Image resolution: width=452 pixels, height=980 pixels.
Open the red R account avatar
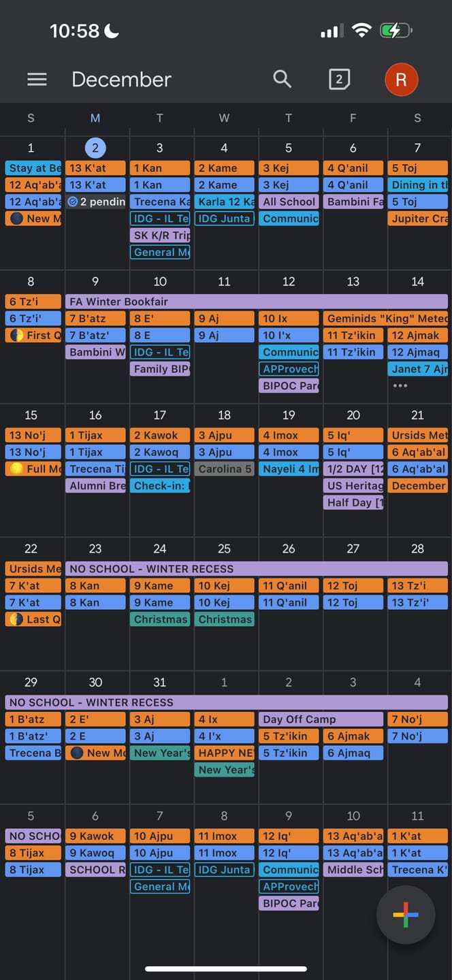tap(401, 80)
